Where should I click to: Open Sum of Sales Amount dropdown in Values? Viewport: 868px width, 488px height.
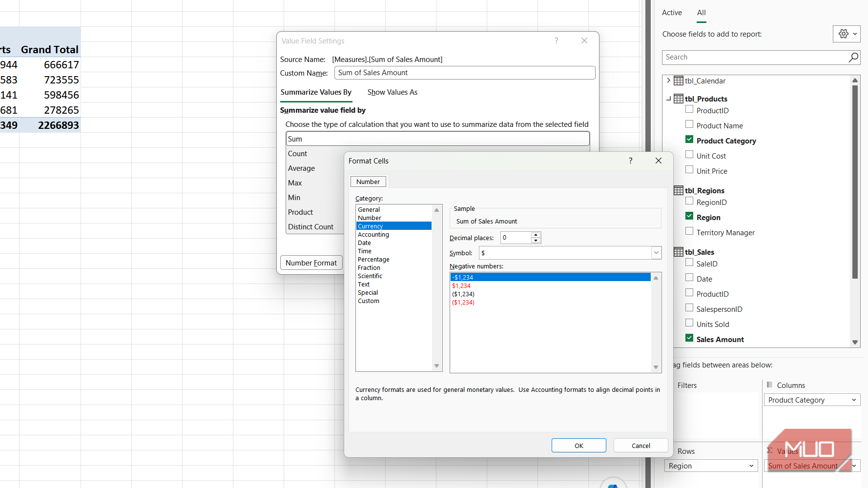854,466
